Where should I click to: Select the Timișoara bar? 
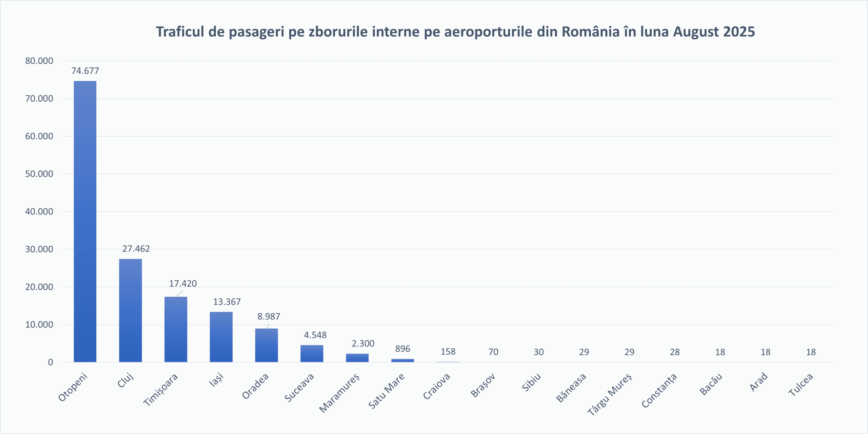[176, 329]
